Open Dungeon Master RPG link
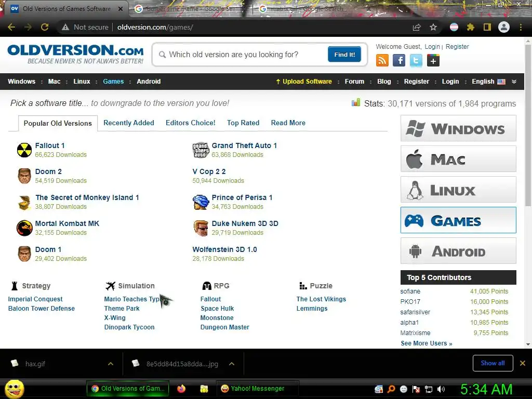Viewport: 532px width, 399px height. click(x=224, y=327)
